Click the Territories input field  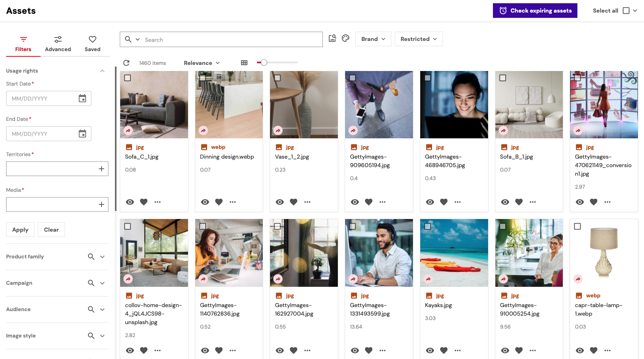57,169
